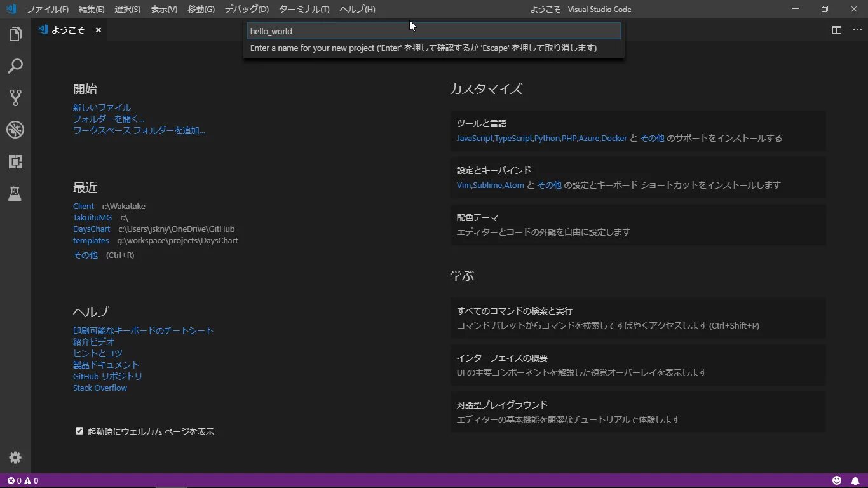Click the 設定とキーバインド heading
Screen dimensions: 868x488
pyautogui.click(x=494, y=170)
